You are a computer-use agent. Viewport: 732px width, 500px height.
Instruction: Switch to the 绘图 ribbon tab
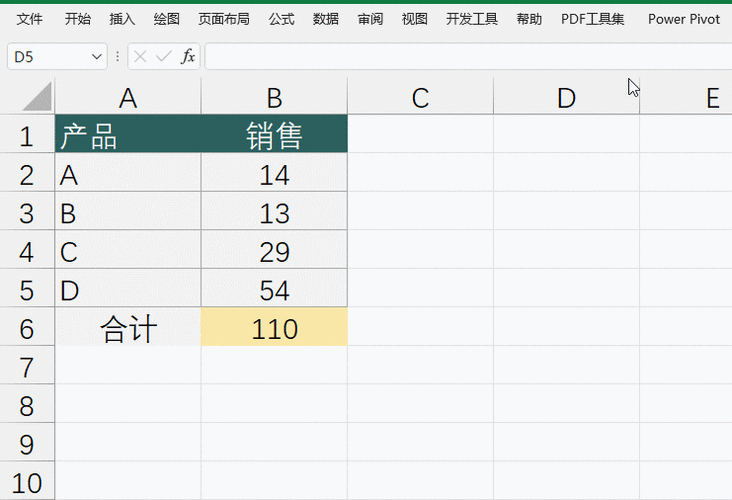pos(167,19)
